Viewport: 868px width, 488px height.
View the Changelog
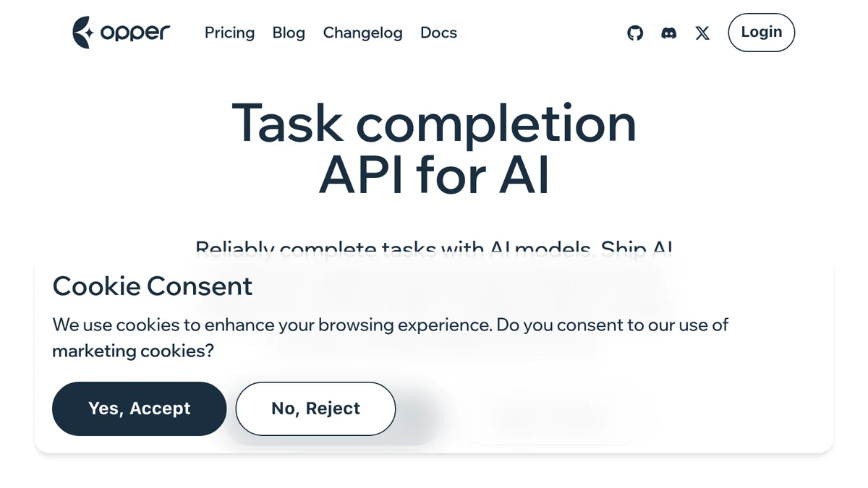click(x=363, y=33)
